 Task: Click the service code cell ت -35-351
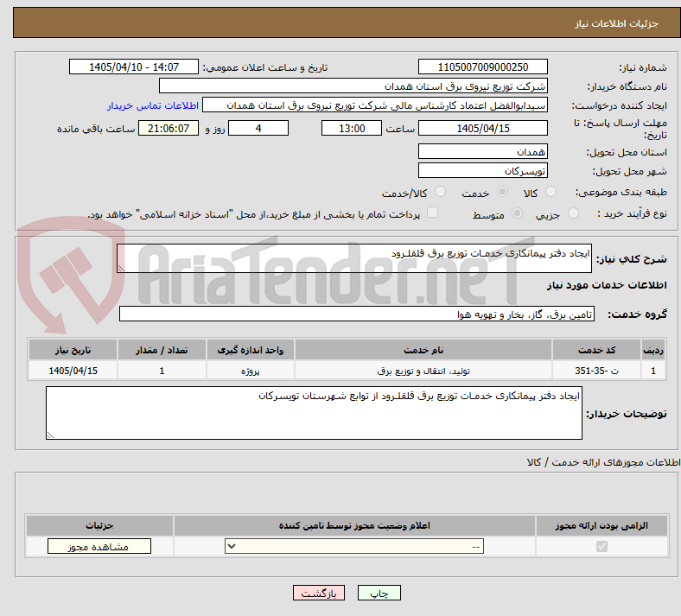click(597, 371)
